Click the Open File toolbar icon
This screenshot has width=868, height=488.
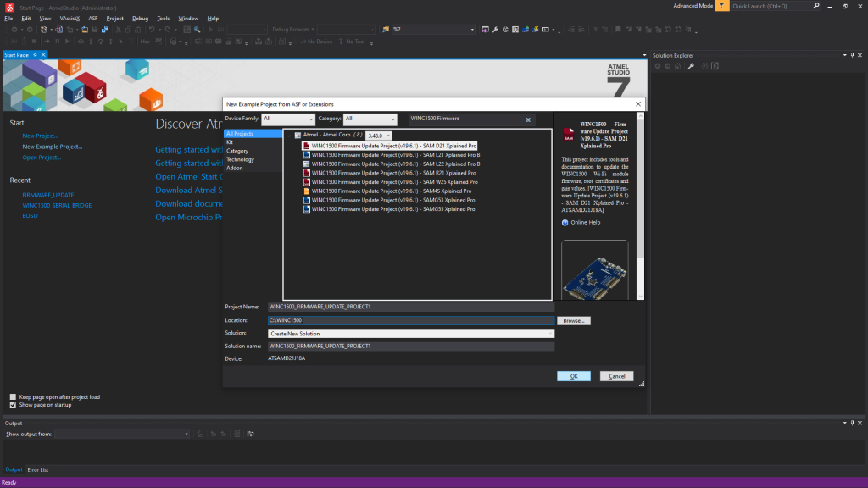pos(85,30)
